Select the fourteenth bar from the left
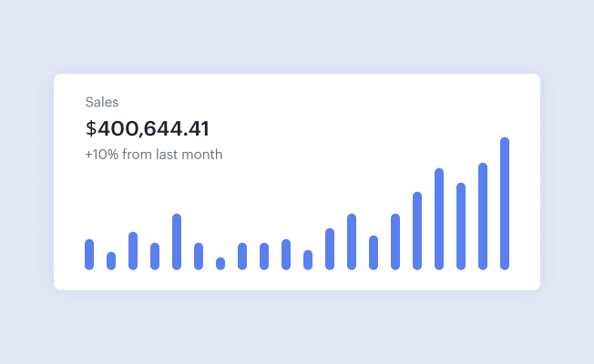Image resolution: width=594 pixels, height=364 pixels. coord(374,253)
